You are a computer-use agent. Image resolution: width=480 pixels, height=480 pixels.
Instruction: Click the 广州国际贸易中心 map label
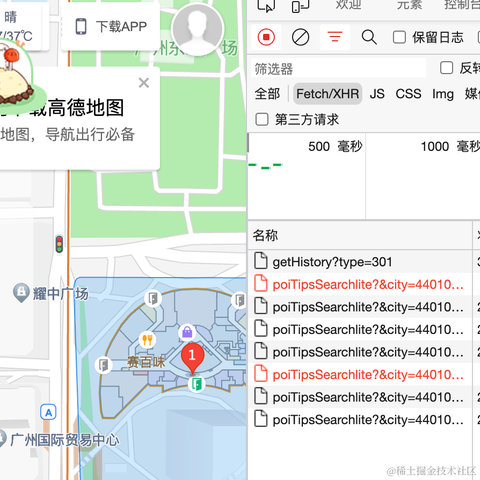coord(65,440)
